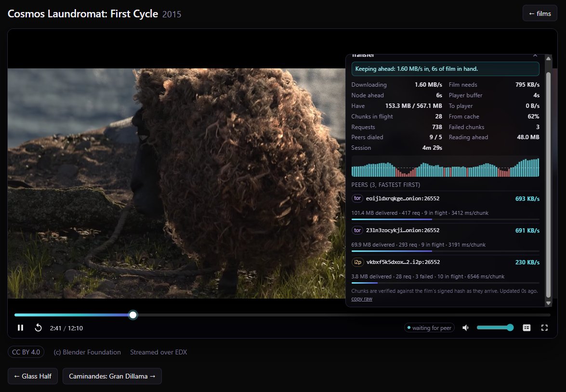Open next film Caminandes: Gran Dillama
The image size is (566, 392).
112,376
